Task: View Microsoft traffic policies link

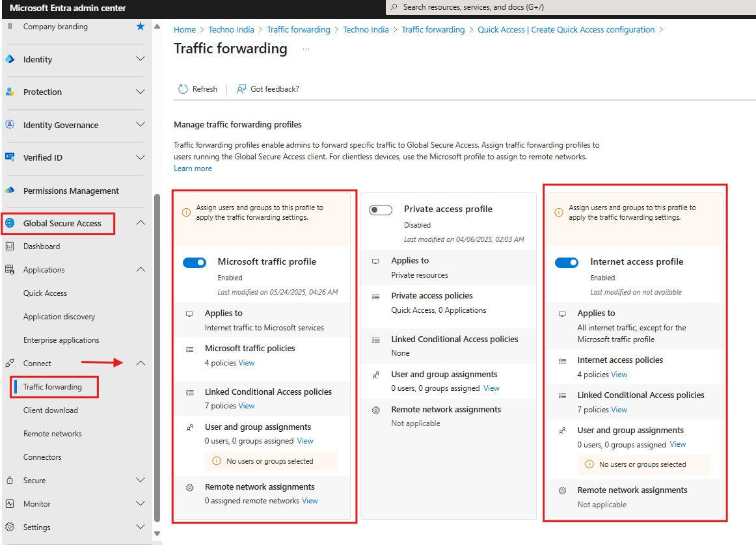Action: [247, 363]
